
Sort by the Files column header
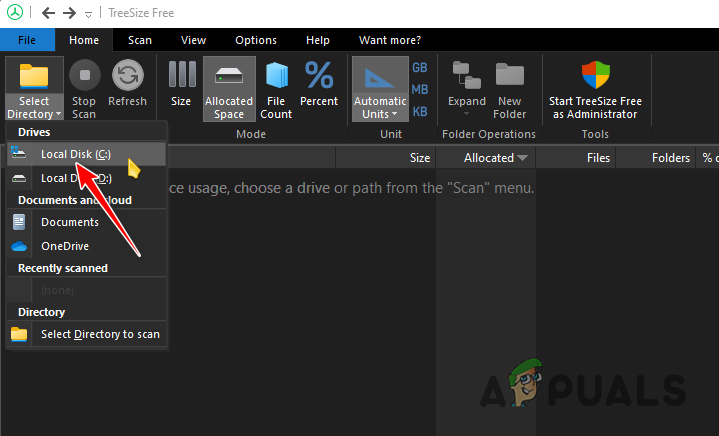[576, 158]
